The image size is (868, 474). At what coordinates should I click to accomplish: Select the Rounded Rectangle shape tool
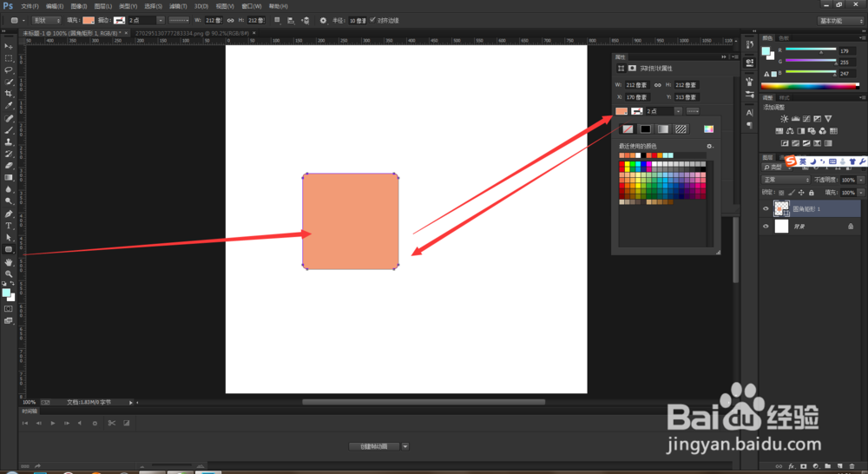tap(9, 249)
